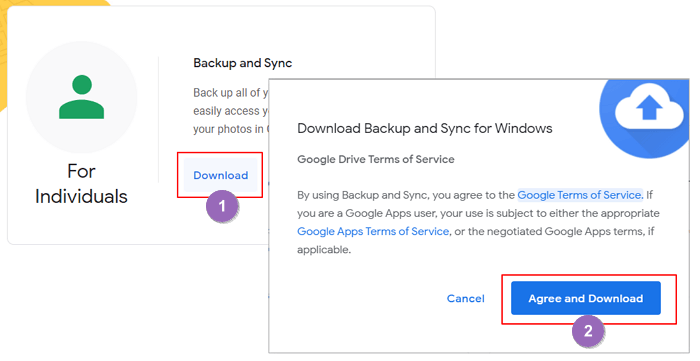
Task: Click the Agree and Download button
Action: (586, 298)
